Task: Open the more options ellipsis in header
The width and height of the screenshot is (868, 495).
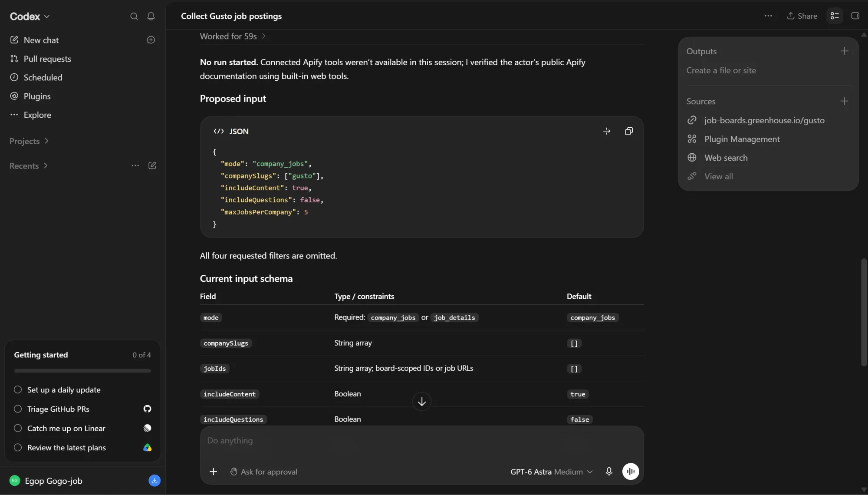Action: click(768, 16)
